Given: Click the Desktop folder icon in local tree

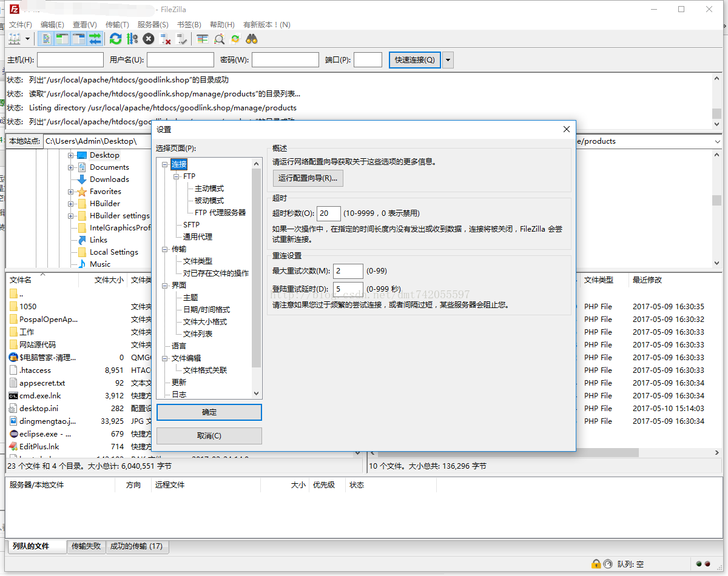Looking at the screenshot, I should tap(82, 155).
